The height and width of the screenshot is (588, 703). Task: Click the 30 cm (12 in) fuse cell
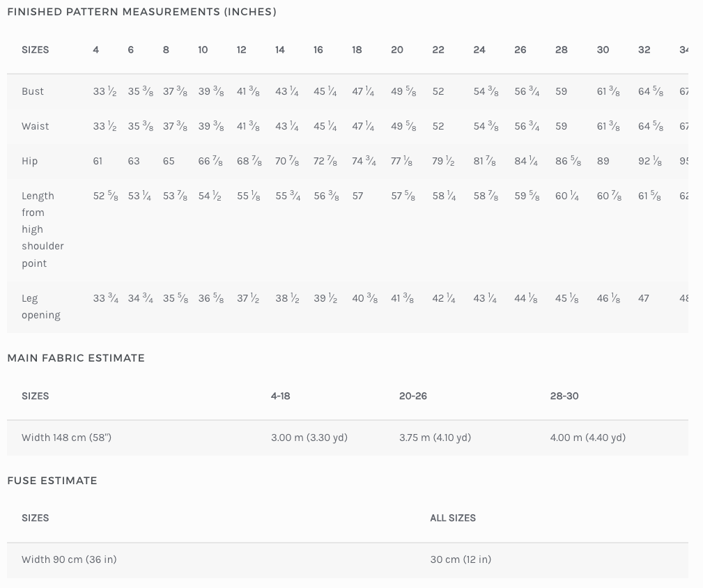coord(461,559)
